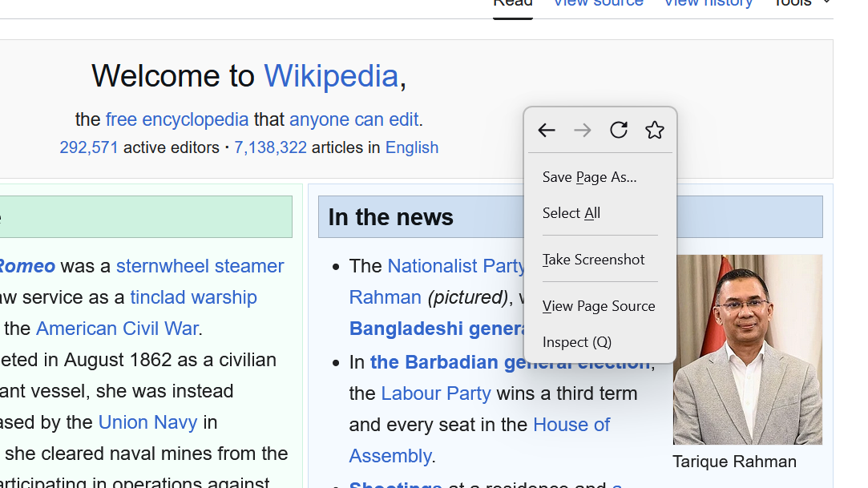The image size is (868, 488).
Task: Click the back arrow in context menu
Action: pyautogui.click(x=547, y=131)
